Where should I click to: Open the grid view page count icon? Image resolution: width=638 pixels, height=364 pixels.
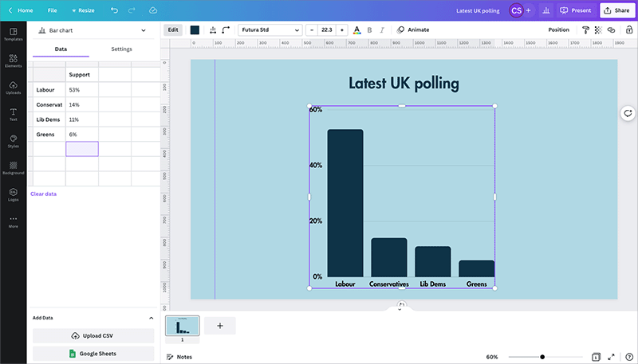pyautogui.click(x=596, y=357)
